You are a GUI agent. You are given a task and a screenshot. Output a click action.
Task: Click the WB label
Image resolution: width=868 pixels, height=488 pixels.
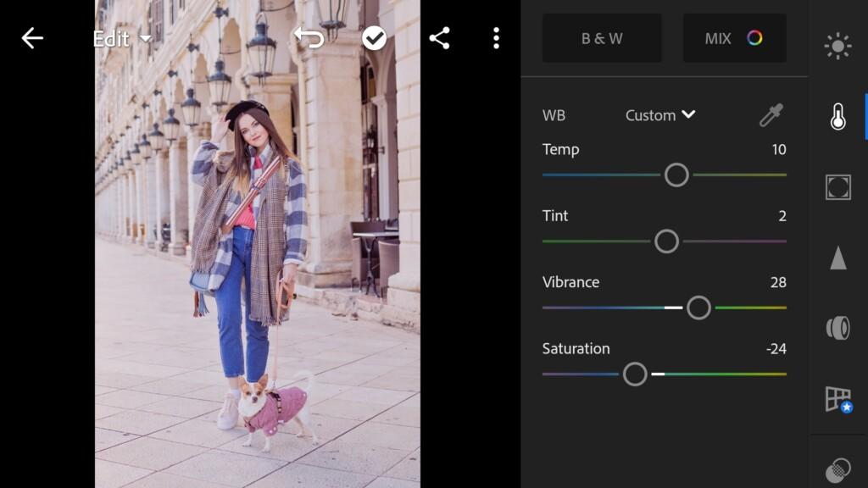[x=554, y=115]
